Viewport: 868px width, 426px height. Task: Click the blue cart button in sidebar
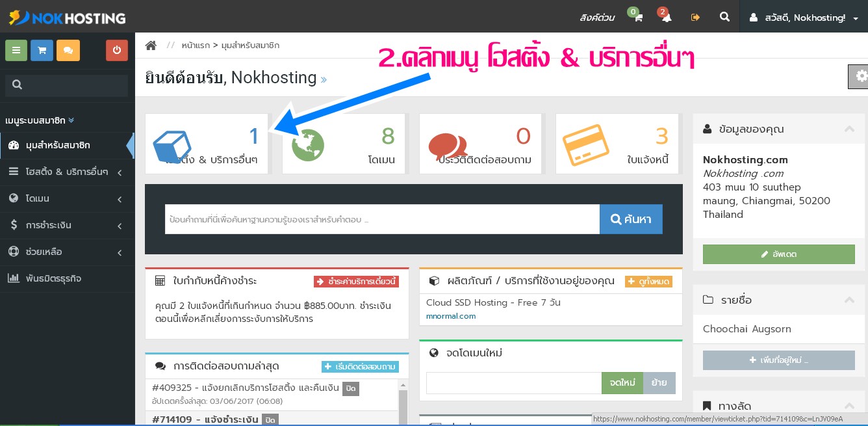42,50
